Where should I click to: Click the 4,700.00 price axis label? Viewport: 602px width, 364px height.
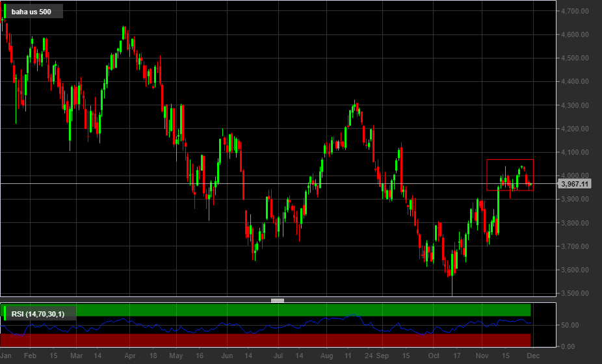pyautogui.click(x=575, y=11)
